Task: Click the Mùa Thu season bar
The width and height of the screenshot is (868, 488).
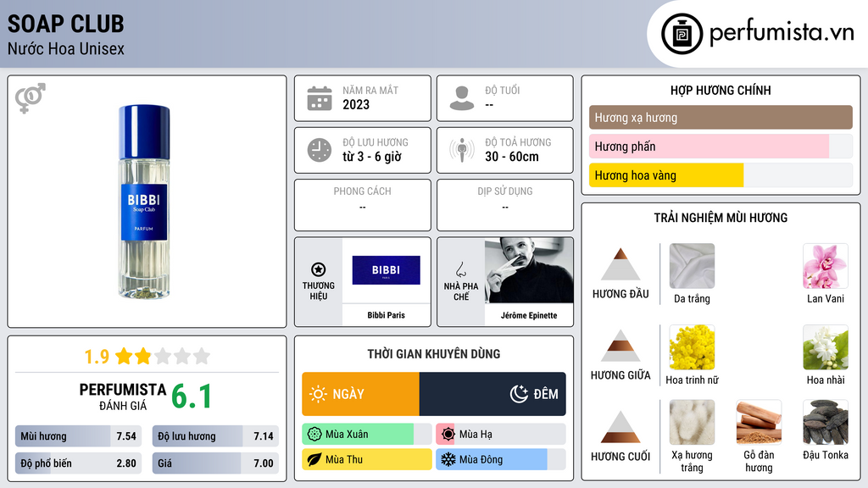Action: click(x=367, y=459)
